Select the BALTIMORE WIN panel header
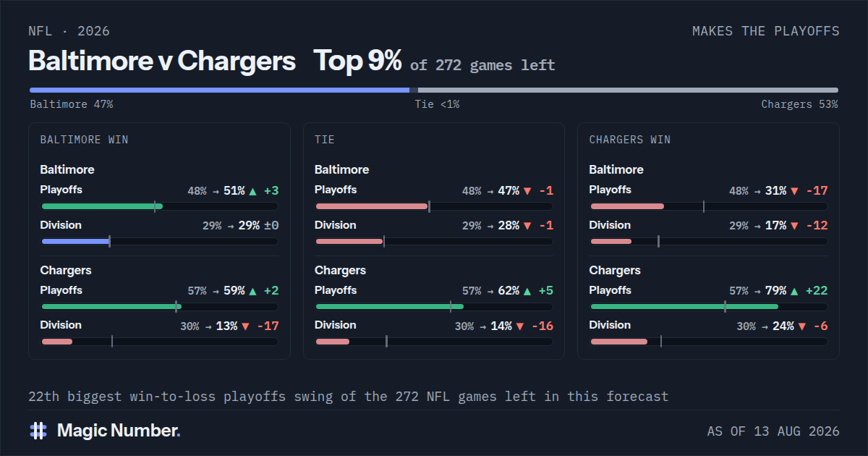This screenshot has width=868, height=456. tap(85, 140)
